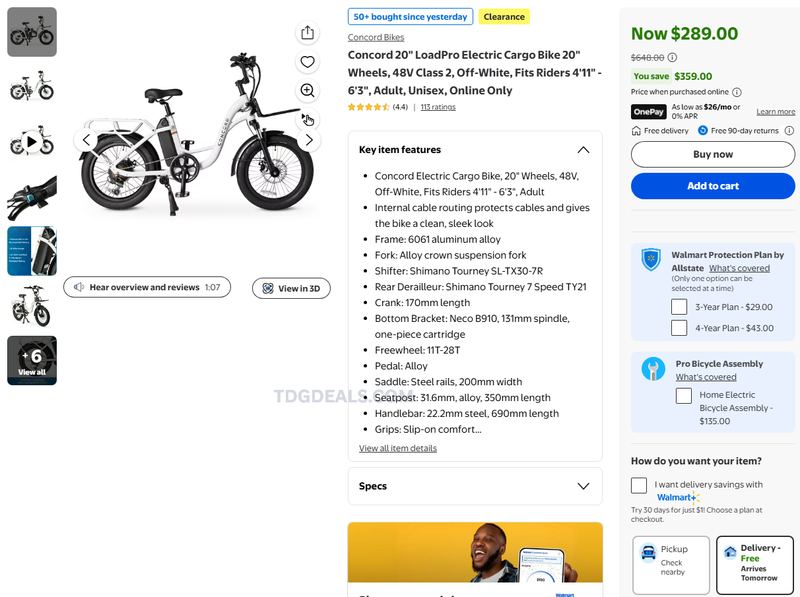Image resolution: width=800 pixels, height=597 pixels.
Task: Check the 3-Year Plan - $29.00 box
Action: 679,307
